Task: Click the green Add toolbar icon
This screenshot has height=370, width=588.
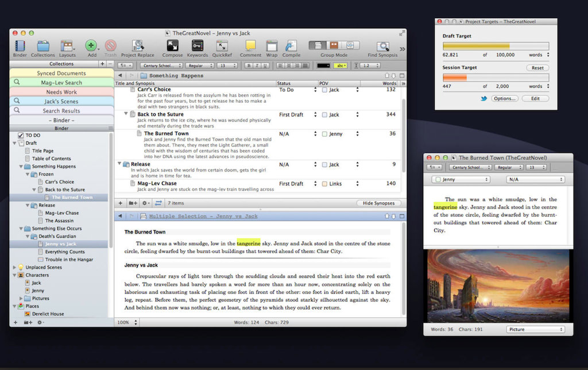Action: coord(91,46)
